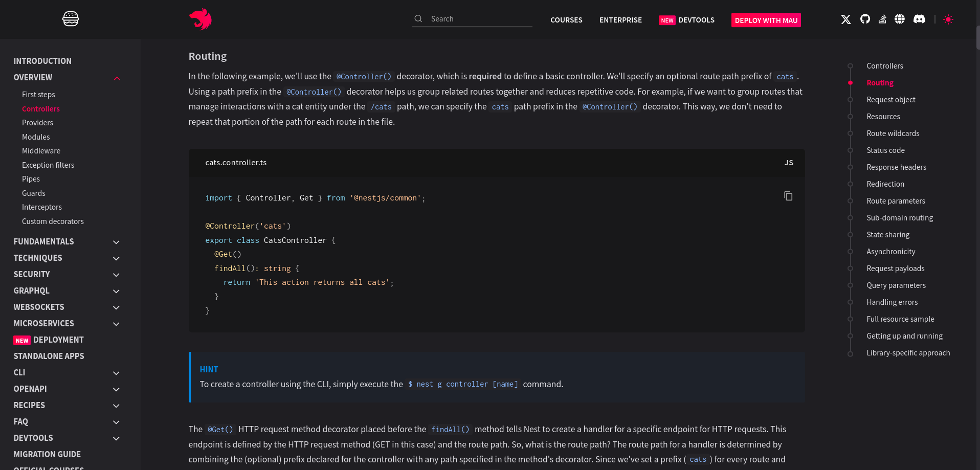Go to the Middleware page
Image resolution: width=980 pixels, height=470 pixels.
tap(41, 150)
